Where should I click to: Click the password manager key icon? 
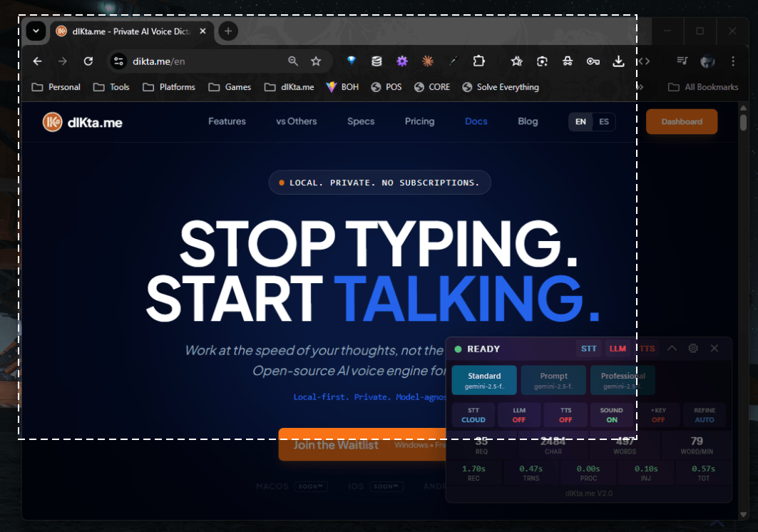tap(593, 61)
